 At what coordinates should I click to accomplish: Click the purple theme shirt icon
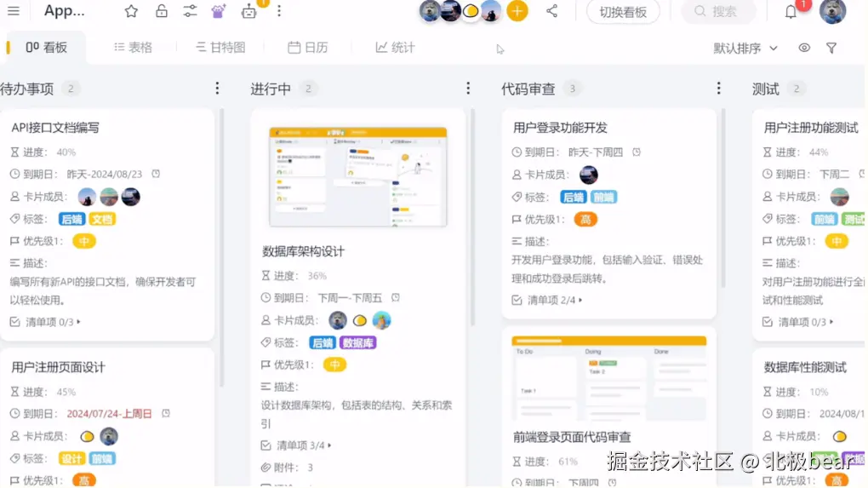tap(219, 11)
